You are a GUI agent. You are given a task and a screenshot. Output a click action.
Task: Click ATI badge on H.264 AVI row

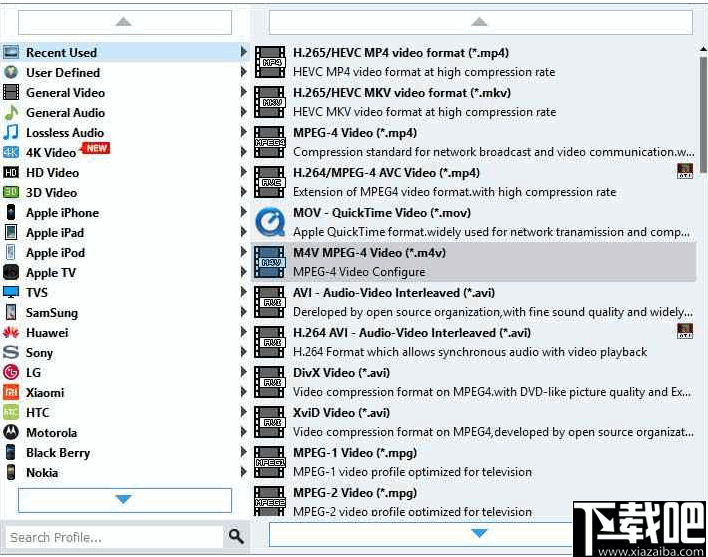tap(685, 331)
